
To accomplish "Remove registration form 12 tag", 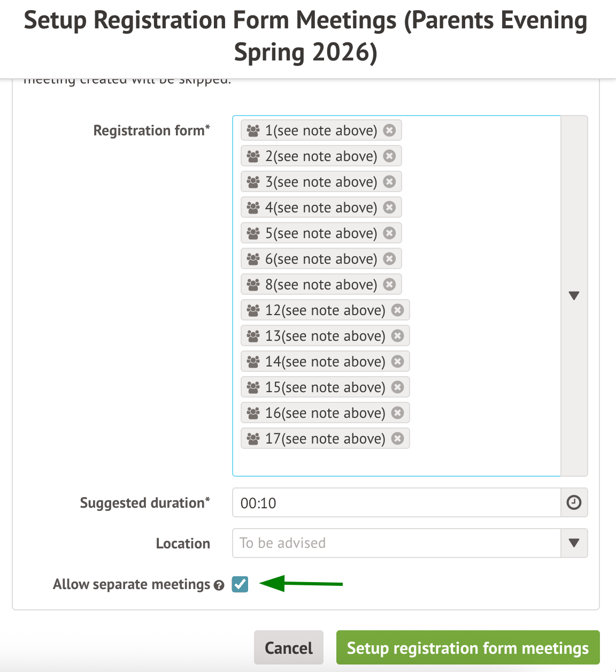I will 398,310.
